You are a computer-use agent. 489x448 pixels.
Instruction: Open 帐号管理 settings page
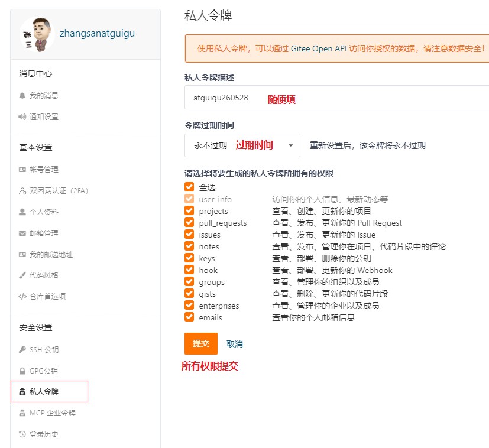44,169
